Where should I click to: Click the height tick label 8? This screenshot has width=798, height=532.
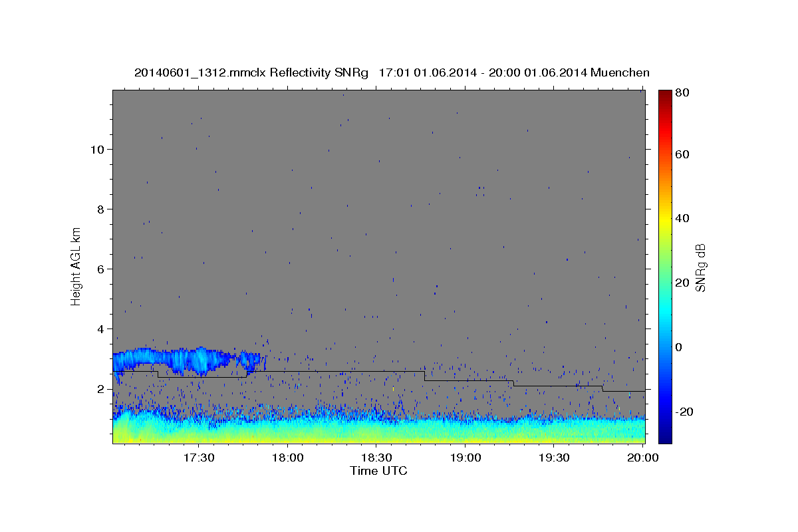[100, 209]
